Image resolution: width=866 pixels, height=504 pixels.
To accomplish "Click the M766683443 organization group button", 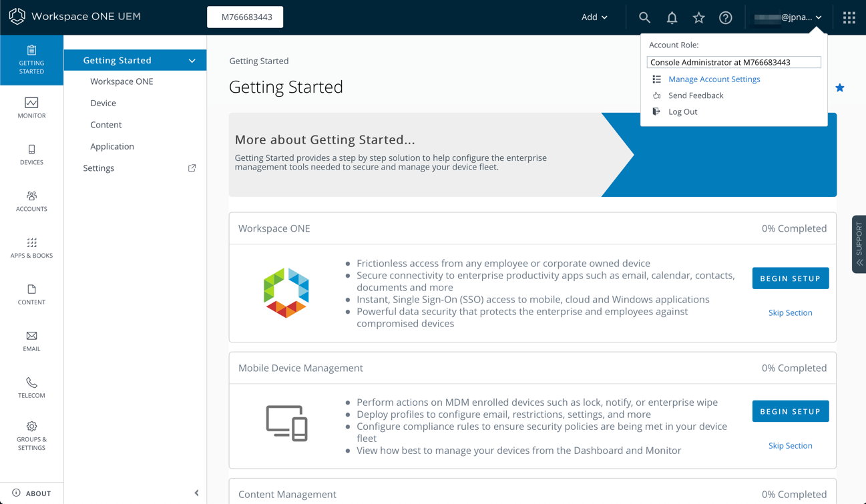I will 246,17.
